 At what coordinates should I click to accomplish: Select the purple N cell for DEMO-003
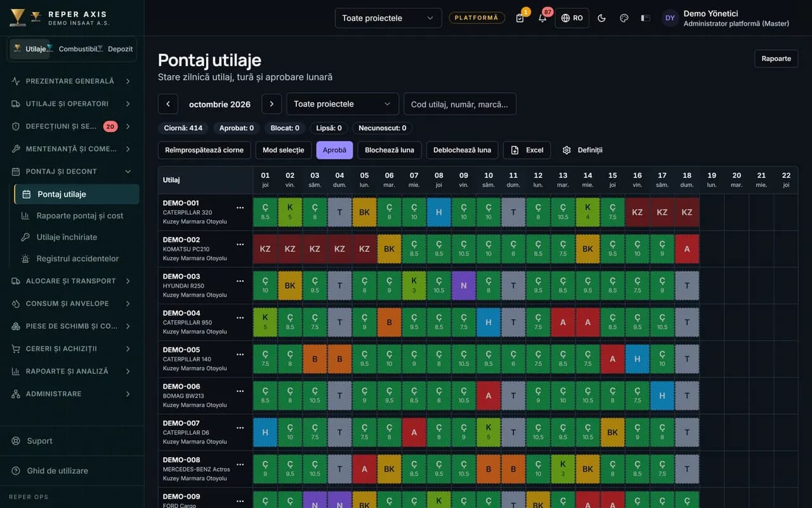point(464,286)
